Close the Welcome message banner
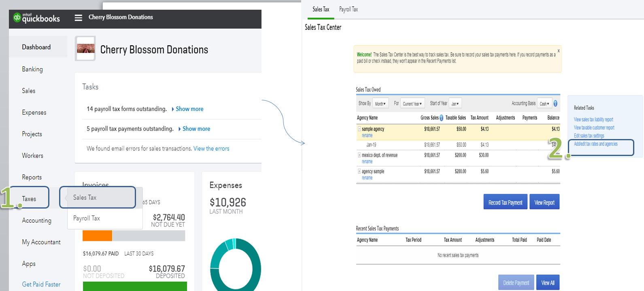Screen dimensions: 644x291 tap(559, 51)
